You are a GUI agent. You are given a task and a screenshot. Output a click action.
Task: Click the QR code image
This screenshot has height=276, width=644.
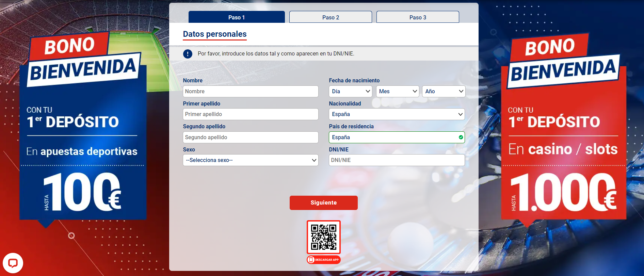click(324, 237)
